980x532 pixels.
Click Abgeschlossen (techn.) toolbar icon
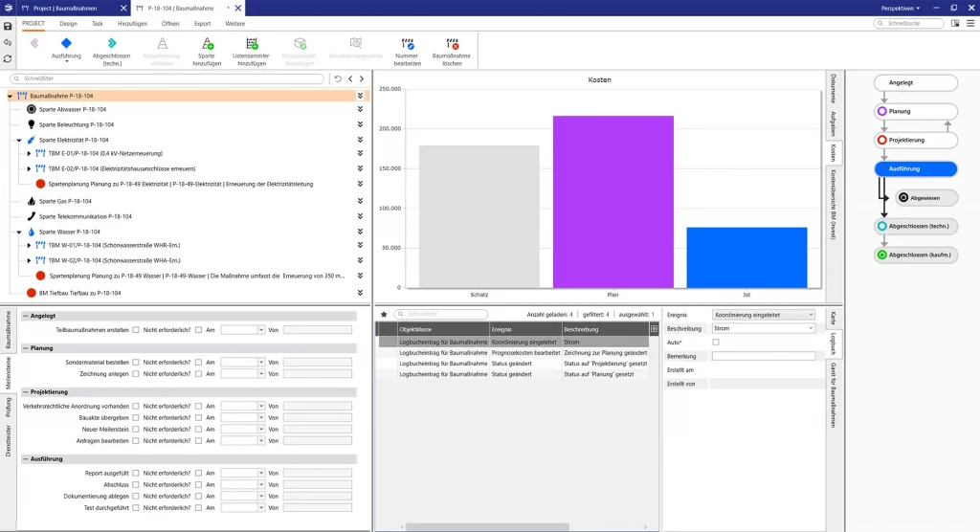(112, 43)
